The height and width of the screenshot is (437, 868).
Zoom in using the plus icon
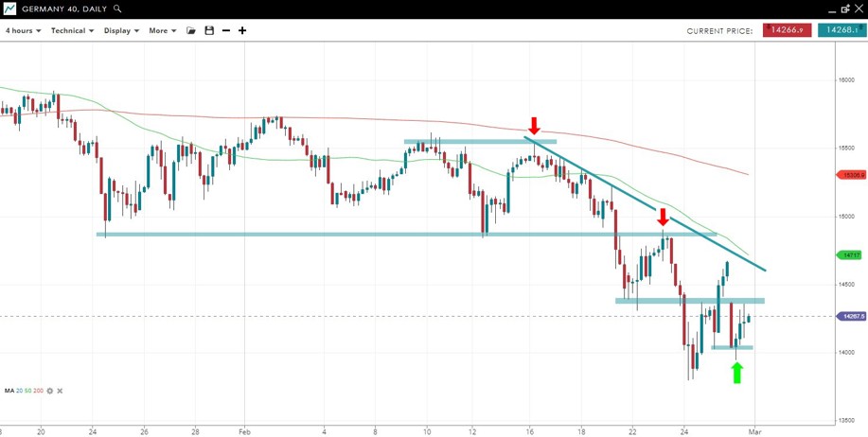[x=242, y=30]
